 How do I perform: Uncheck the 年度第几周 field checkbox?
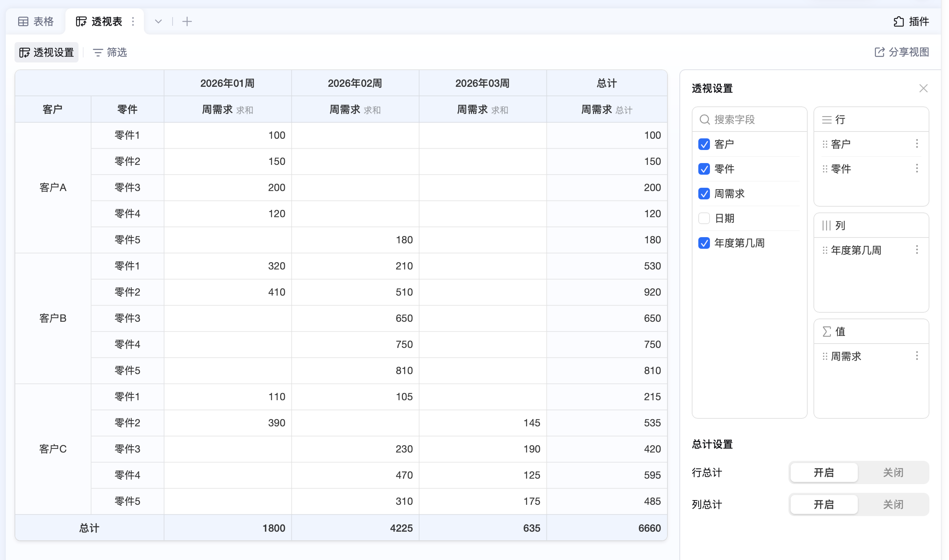(x=704, y=243)
